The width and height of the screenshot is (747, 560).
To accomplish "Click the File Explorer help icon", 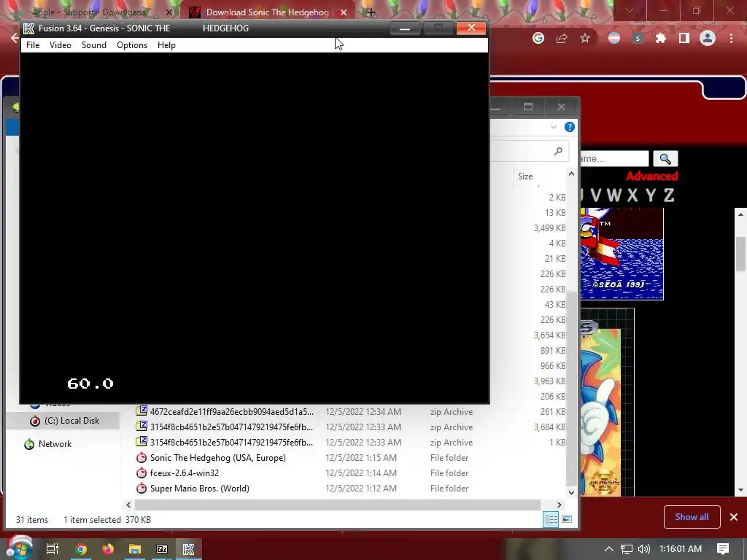I will [569, 127].
